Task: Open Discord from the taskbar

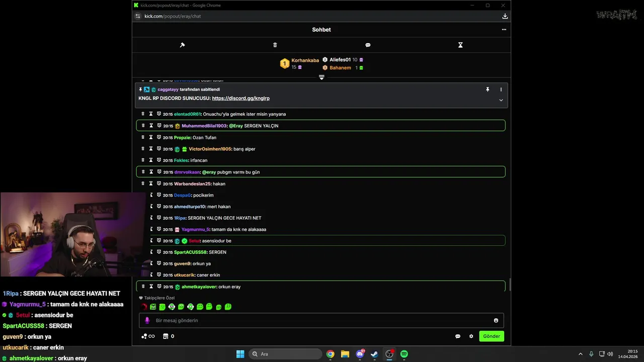Action: click(x=360, y=354)
